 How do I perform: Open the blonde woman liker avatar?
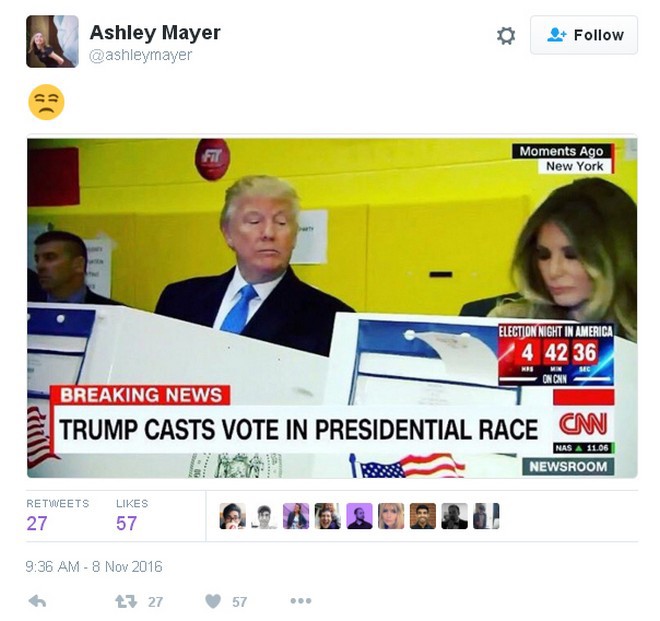[391, 516]
